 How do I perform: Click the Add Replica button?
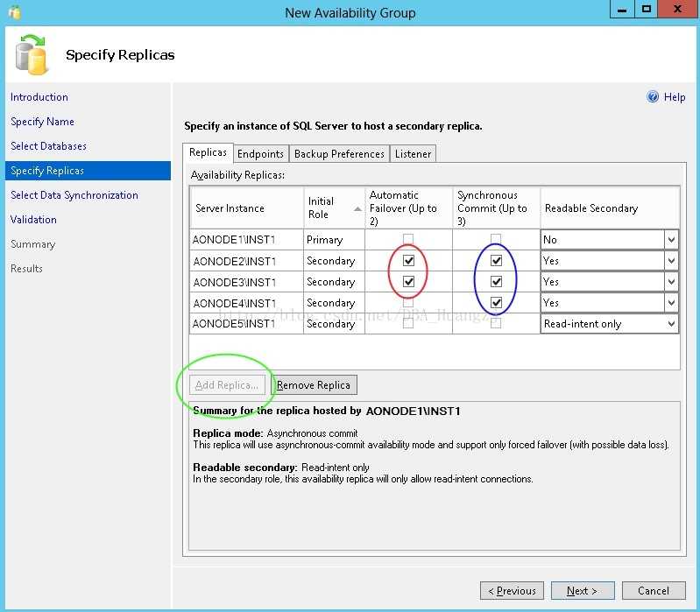pyautogui.click(x=227, y=385)
